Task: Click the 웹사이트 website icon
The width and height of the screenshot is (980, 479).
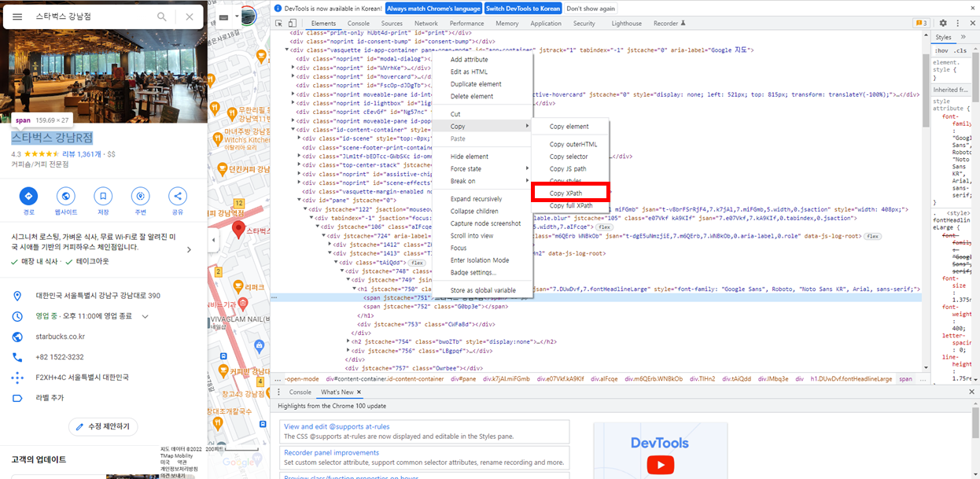Action: (66, 196)
